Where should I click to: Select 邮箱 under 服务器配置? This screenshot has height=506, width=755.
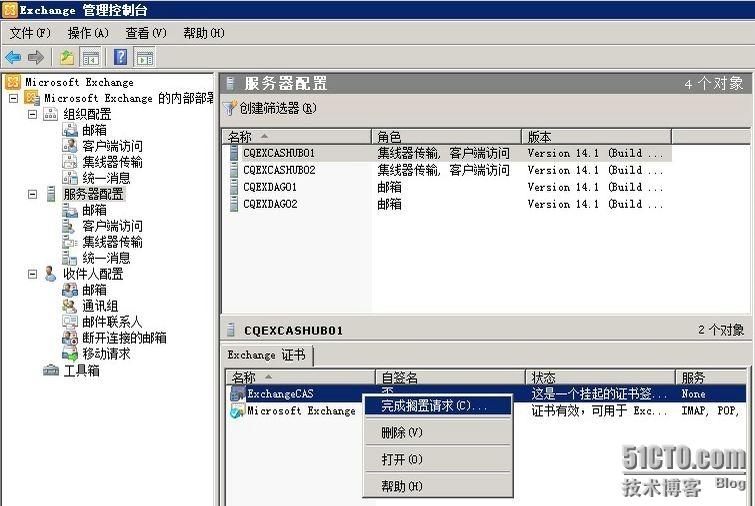(94, 210)
